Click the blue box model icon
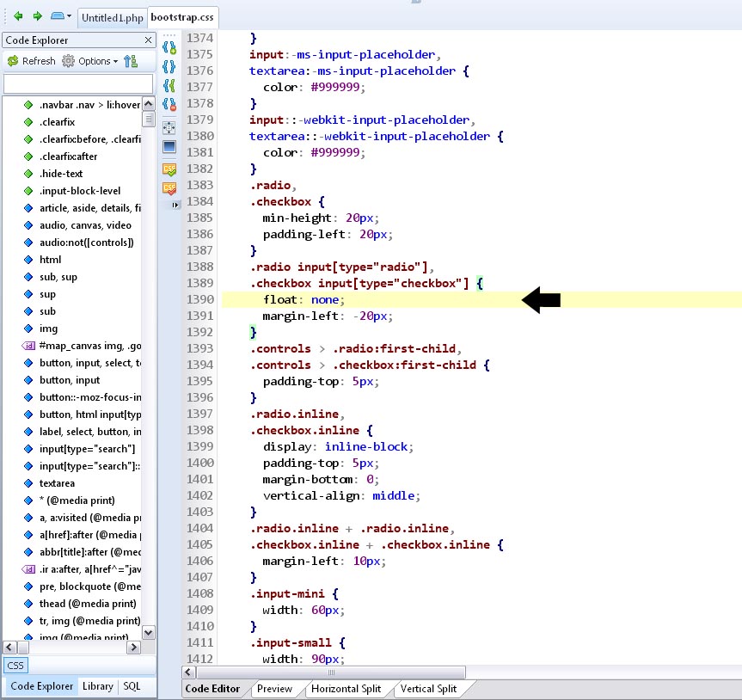Image resolution: width=742 pixels, height=700 pixels. pyautogui.click(x=169, y=147)
